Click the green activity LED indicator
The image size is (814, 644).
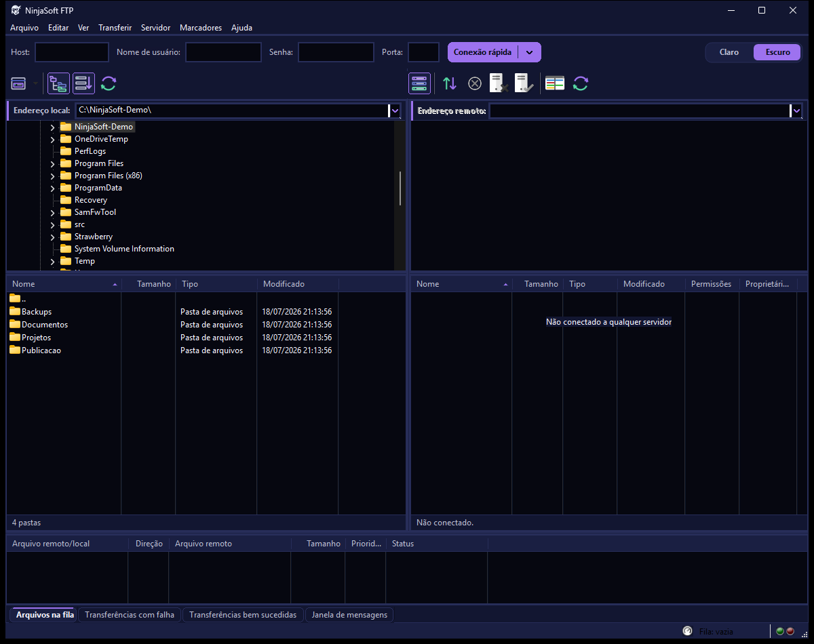tap(780, 631)
